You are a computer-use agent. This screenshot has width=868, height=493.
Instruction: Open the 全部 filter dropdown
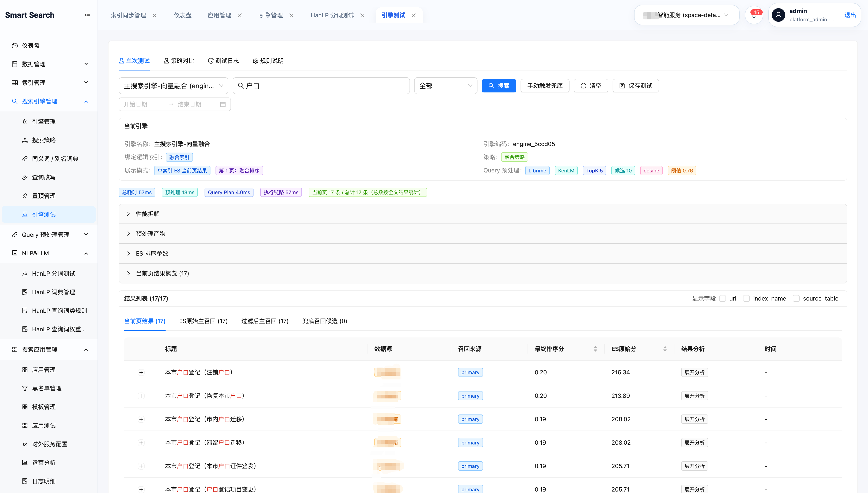[x=445, y=86]
